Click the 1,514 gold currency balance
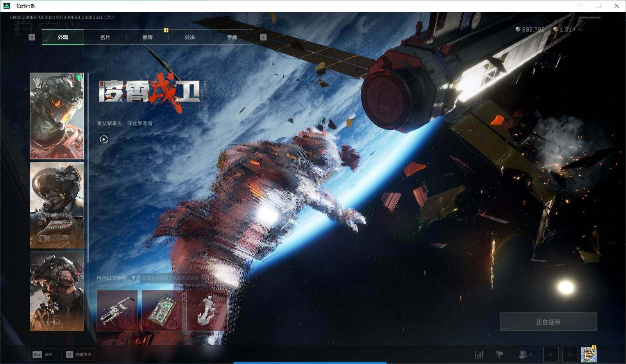 [x=564, y=29]
